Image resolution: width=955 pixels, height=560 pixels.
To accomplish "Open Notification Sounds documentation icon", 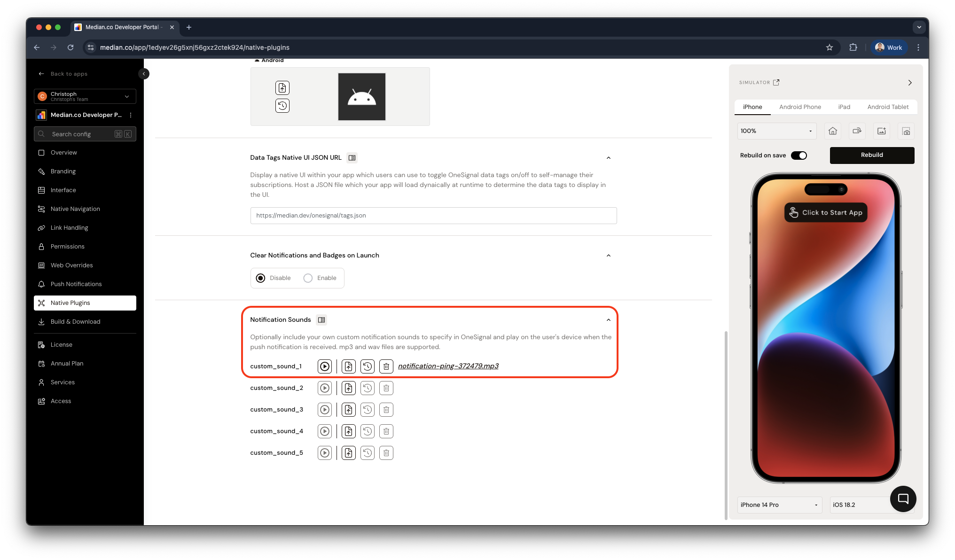I will [x=321, y=320].
